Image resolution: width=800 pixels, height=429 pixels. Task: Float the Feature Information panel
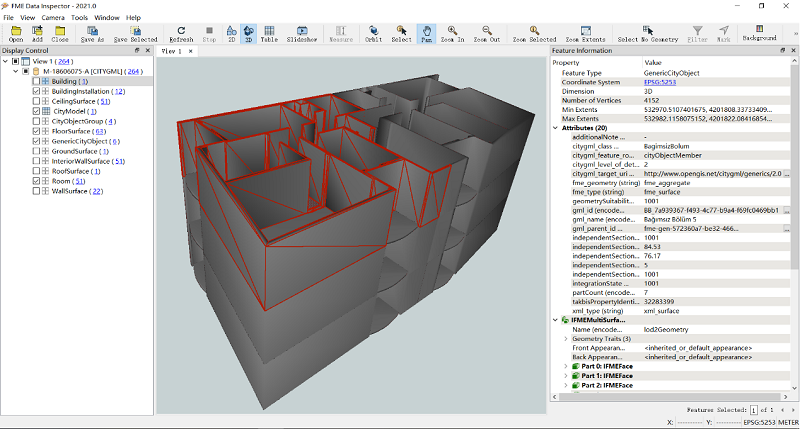click(783, 51)
